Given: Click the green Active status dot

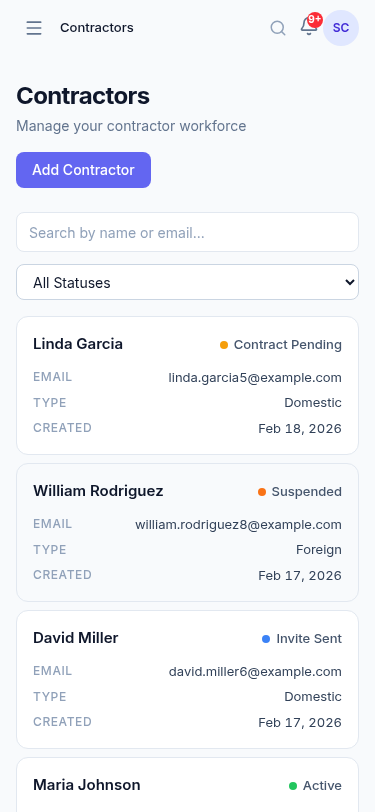Looking at the screenshot, I should (293, 786).
